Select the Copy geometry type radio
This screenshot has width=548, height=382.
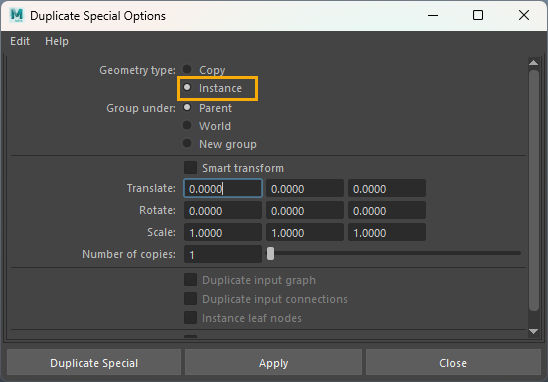pyautogui.click(x=187, y=69)
